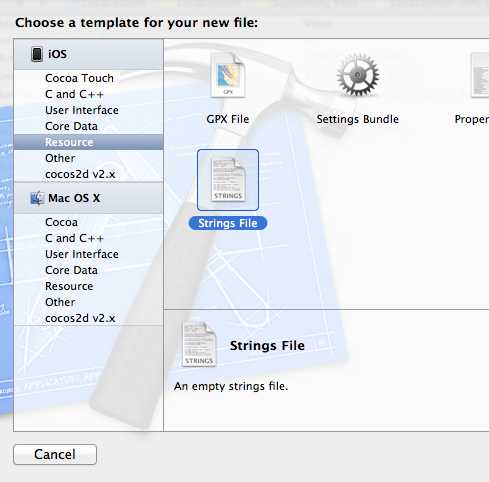Open User Interface category under iOS
This screenshot has width=489, height=482.
(x=89, y=110)
